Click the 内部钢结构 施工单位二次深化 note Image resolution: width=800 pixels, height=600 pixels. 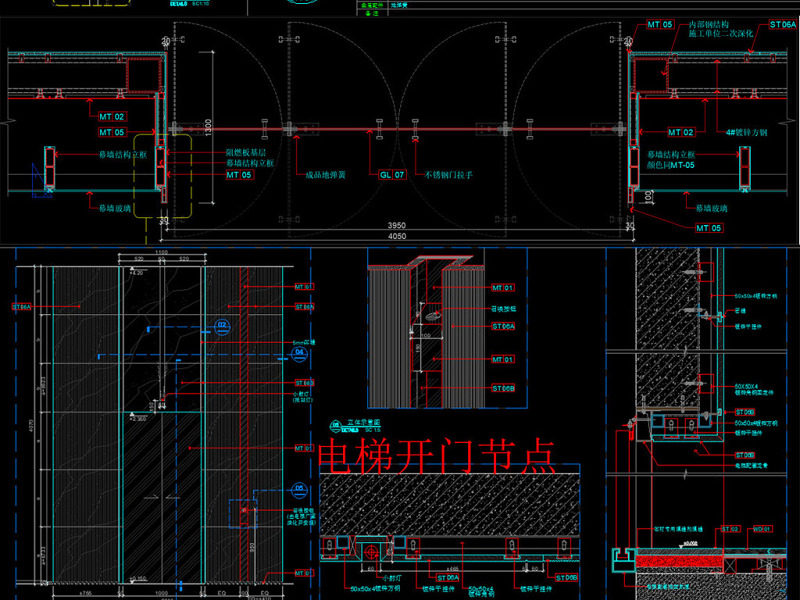click(720, 29)
